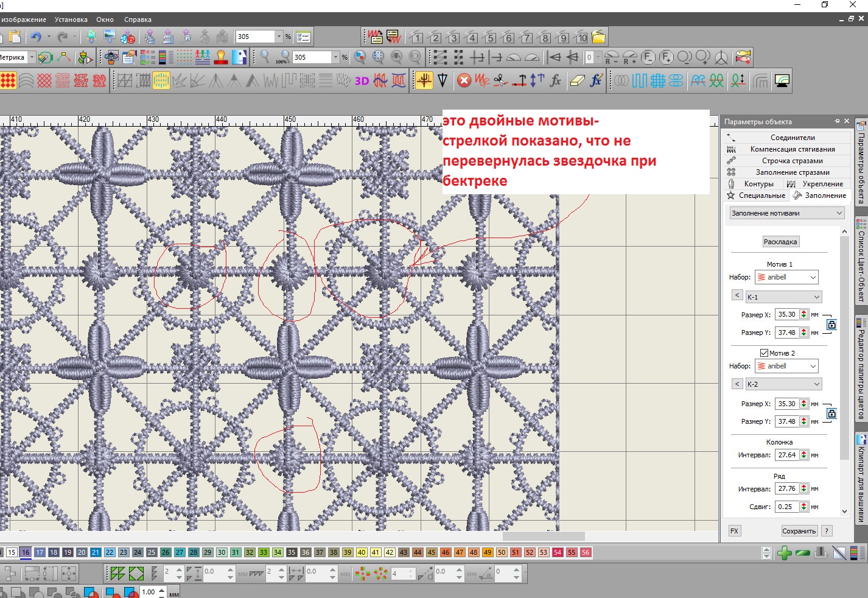868x598 pixels.
Task: Expand the Мотив 1 Набор anibell dropdown
Action: click(x=786, y=277)
